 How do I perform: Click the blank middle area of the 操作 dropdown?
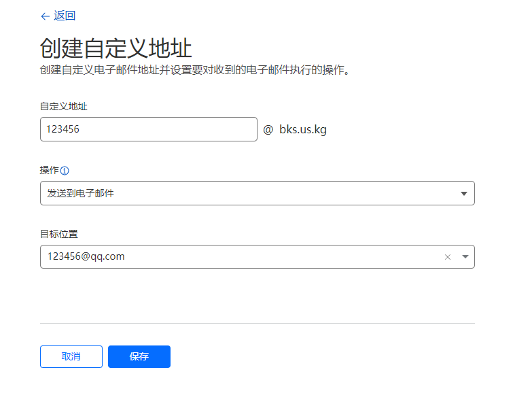click(x=272, y=194)
